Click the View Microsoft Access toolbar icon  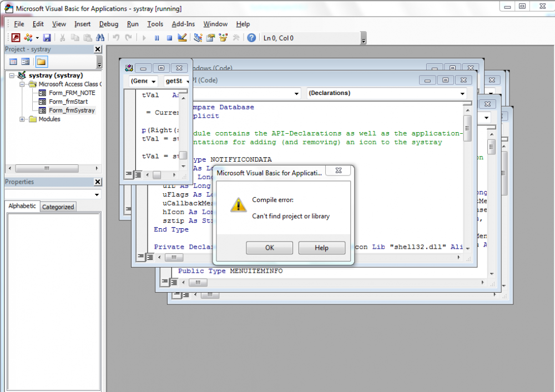16,38
